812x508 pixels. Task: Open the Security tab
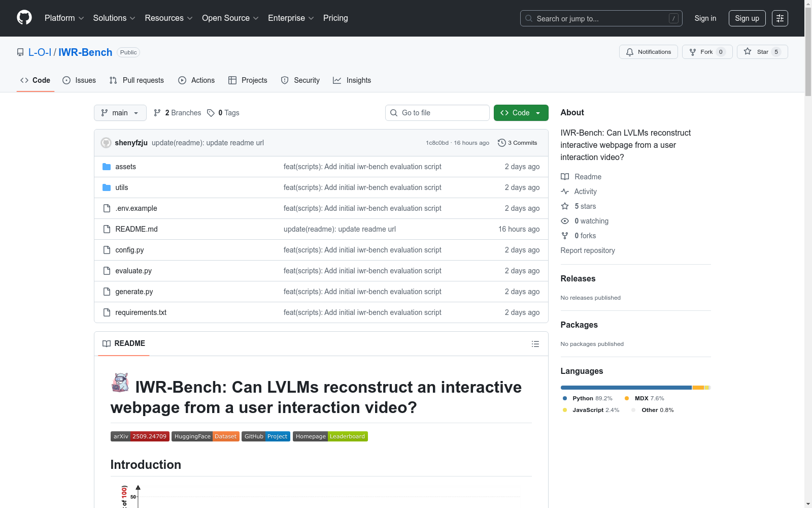coord(300,80)
